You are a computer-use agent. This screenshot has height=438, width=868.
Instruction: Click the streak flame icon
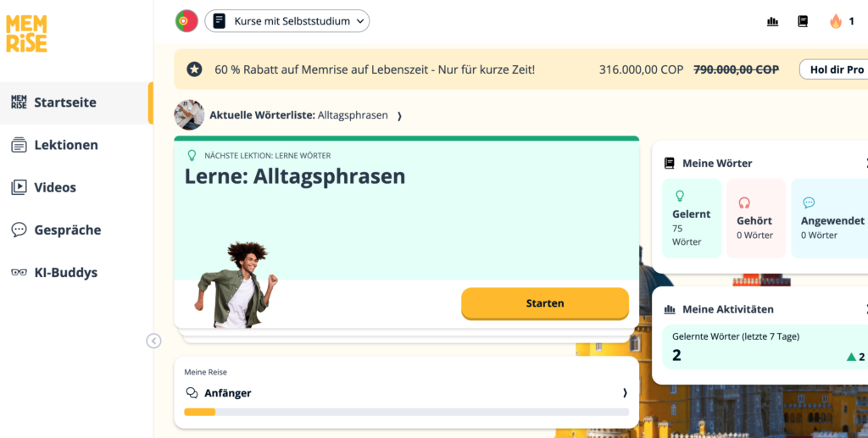pyautogui.click(x=835, y=21)
